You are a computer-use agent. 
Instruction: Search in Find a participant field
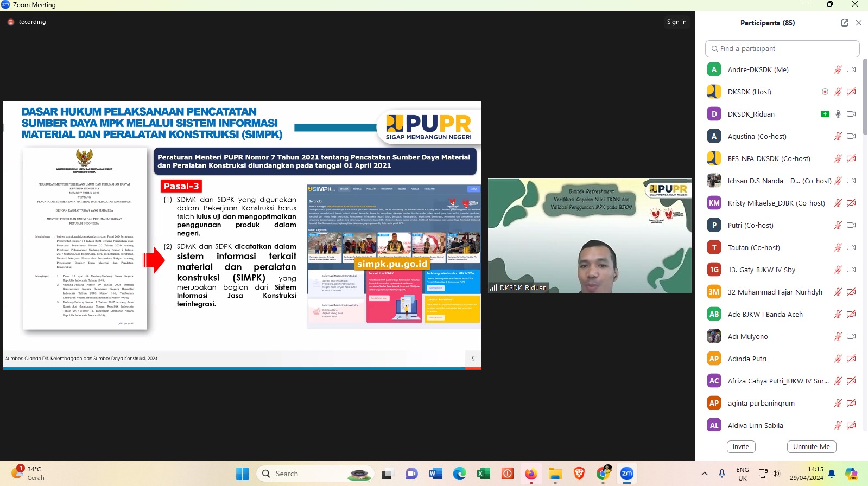coord(782,48)
